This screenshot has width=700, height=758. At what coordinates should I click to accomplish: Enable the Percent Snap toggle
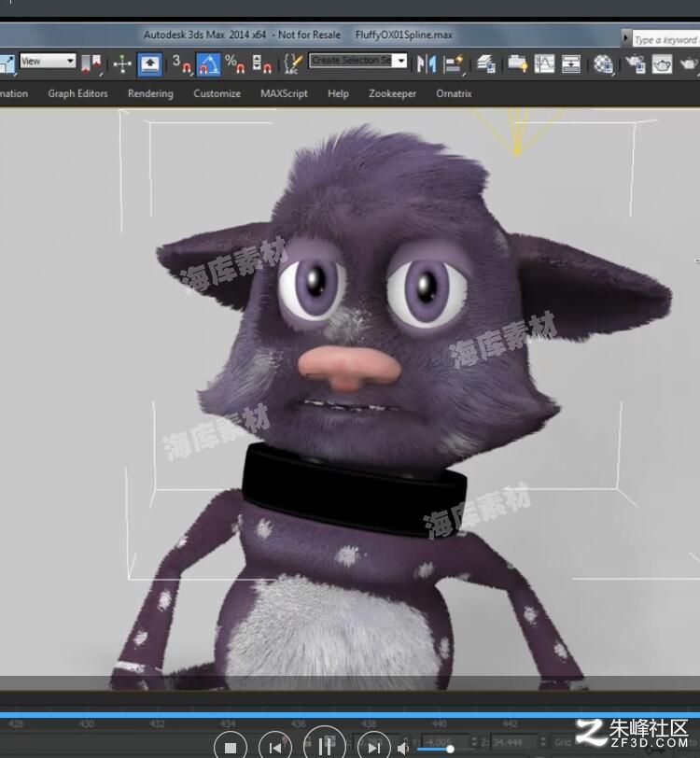tap(235, 63)
